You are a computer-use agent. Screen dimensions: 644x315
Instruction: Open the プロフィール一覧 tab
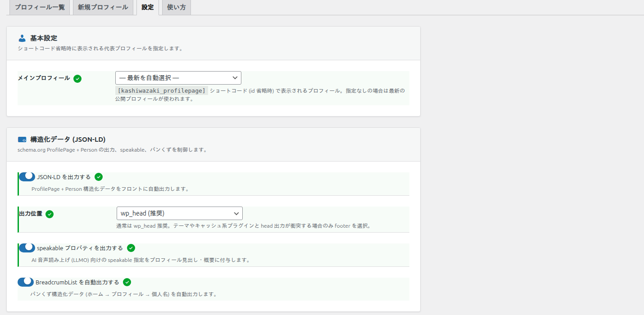click(x=40, y=7)
